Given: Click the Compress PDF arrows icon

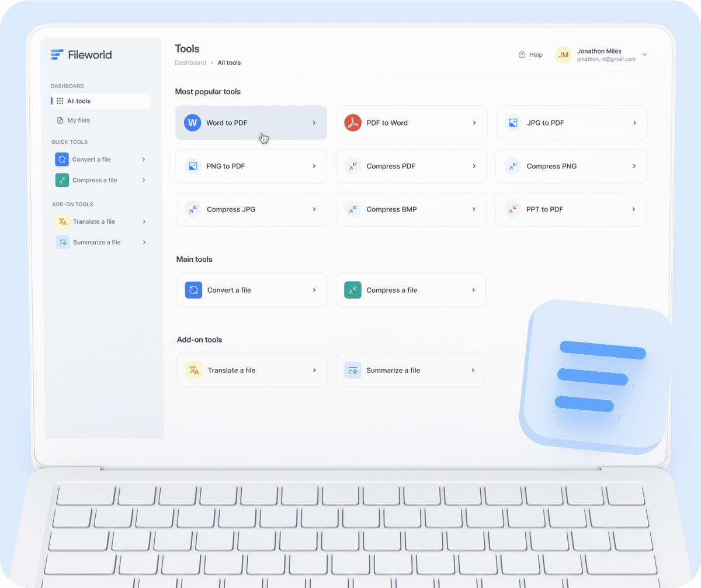Looking at the screenshot, I should [352, 166].
